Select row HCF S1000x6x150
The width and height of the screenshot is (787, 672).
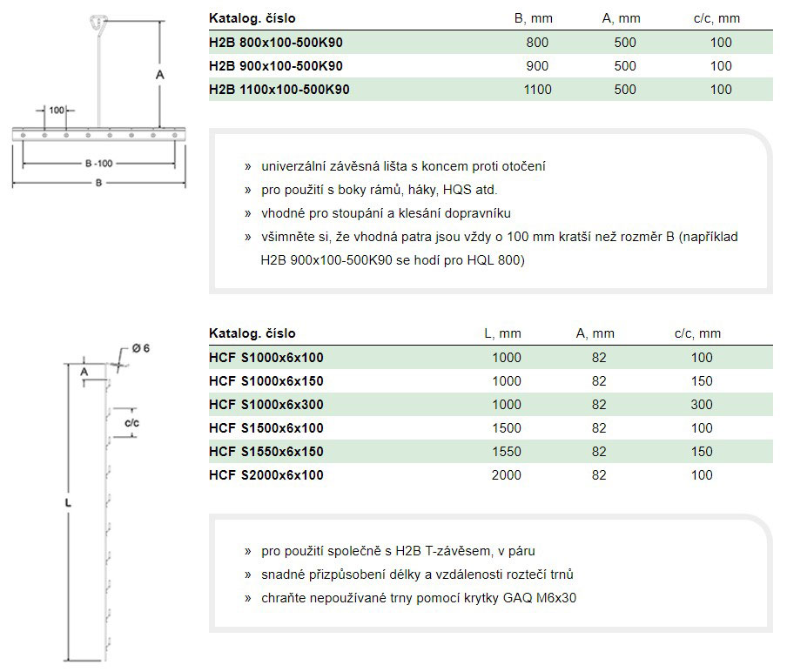[x=490, y=381]
